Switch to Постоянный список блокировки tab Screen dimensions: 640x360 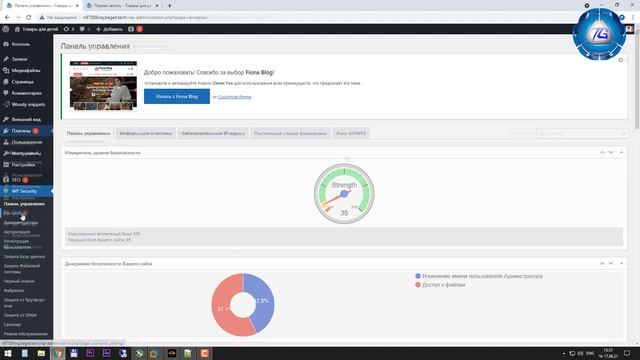[290, 133]
